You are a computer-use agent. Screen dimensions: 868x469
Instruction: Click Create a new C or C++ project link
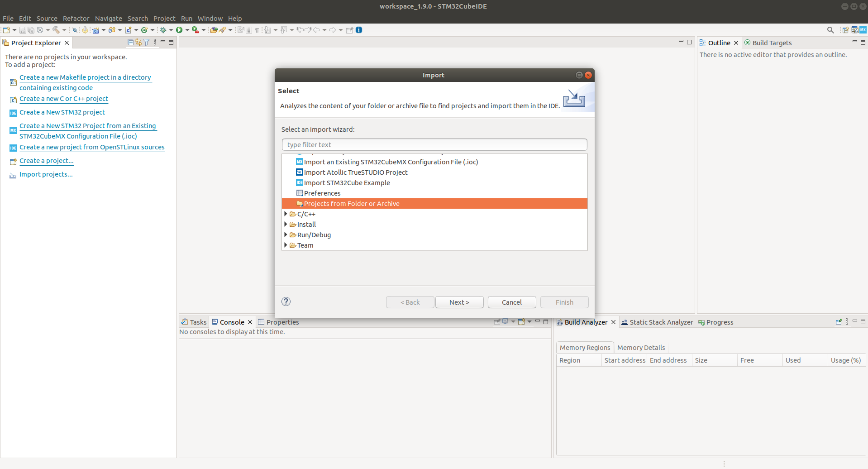[64, 99]
